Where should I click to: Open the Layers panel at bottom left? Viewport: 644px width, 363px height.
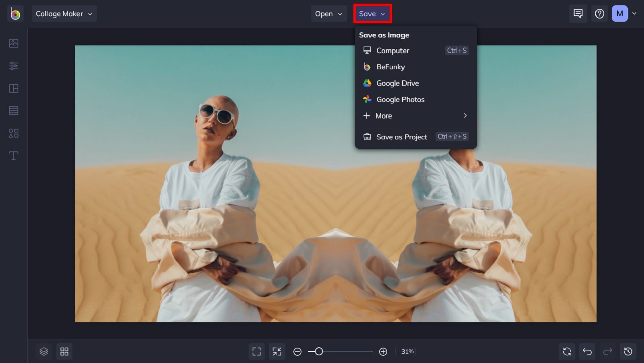point(44,351)
